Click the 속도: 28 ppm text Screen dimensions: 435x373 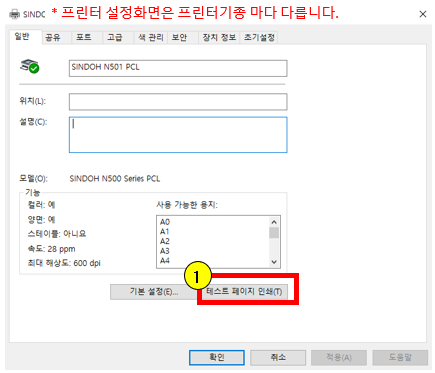51,249
